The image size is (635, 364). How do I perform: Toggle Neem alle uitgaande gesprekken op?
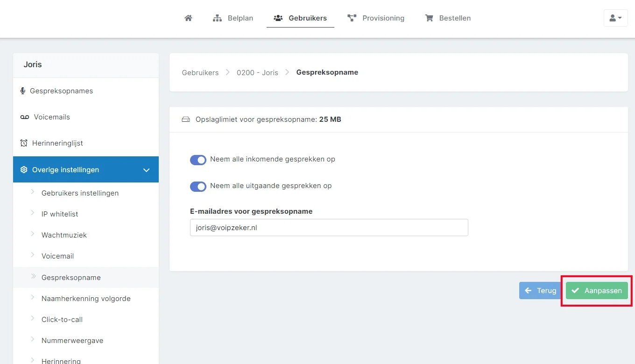198,187
